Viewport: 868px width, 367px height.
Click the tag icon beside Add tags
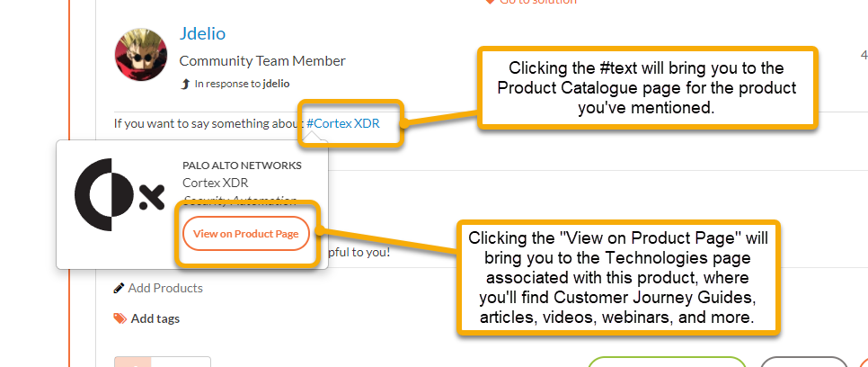[120, 318]
